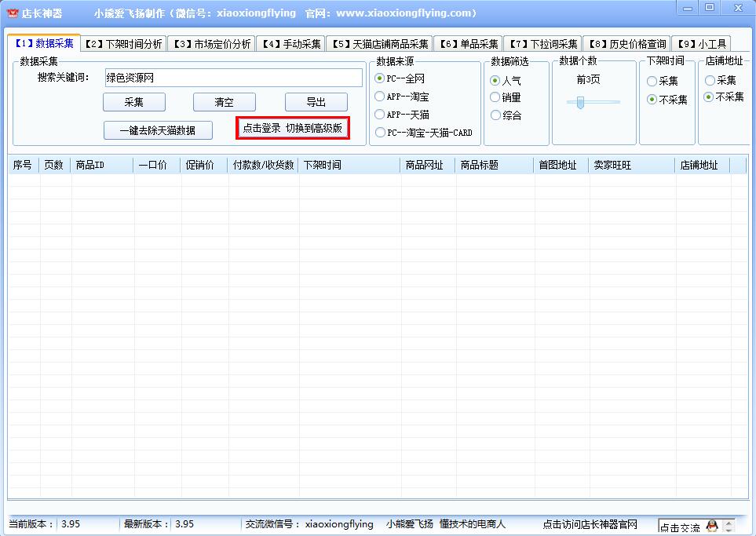Select APP--天猫 data source
This screenshot has width=756, height=536.
pyautogui.click(x=402, y=115)
